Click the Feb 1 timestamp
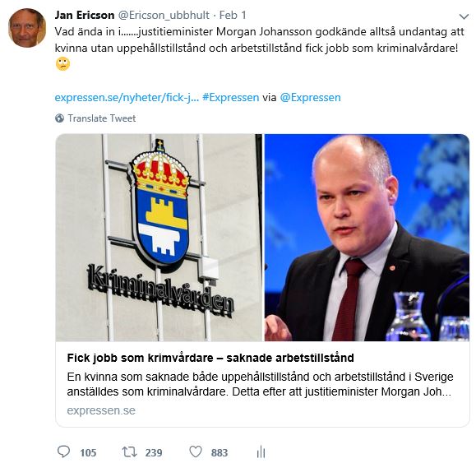Image resolution: width=476 pixels, height=463 pixels. 233,15
